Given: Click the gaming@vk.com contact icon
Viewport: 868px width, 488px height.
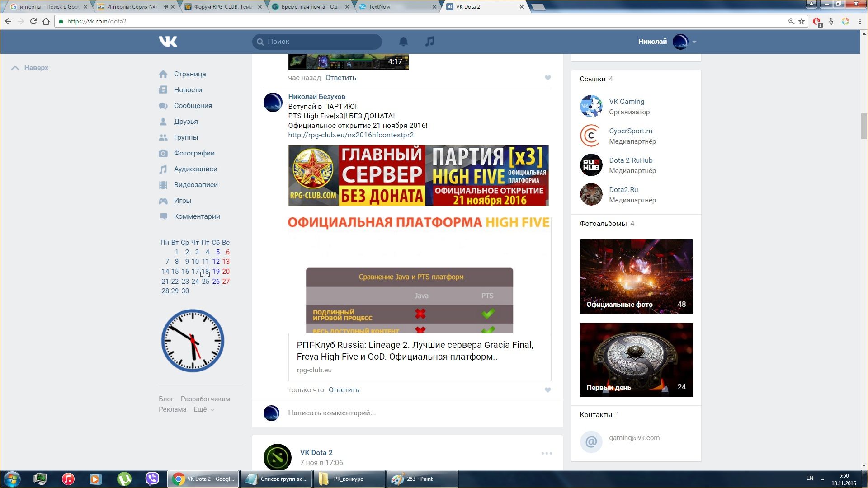Looking at the screenshot, I should [591, 441].
